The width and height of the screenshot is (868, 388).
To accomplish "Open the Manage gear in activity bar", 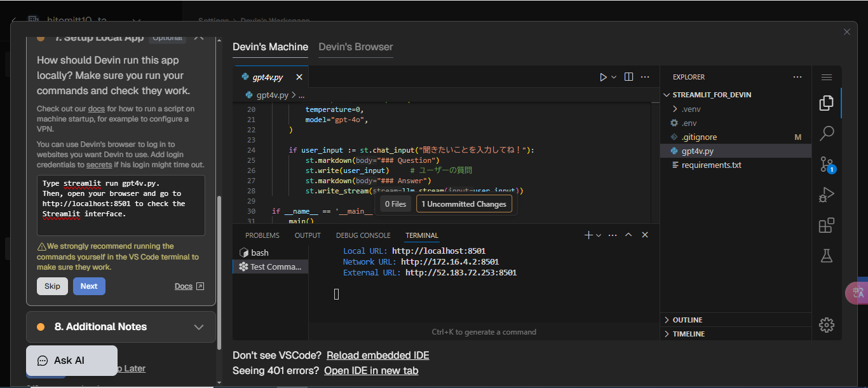I will [826, 325].
